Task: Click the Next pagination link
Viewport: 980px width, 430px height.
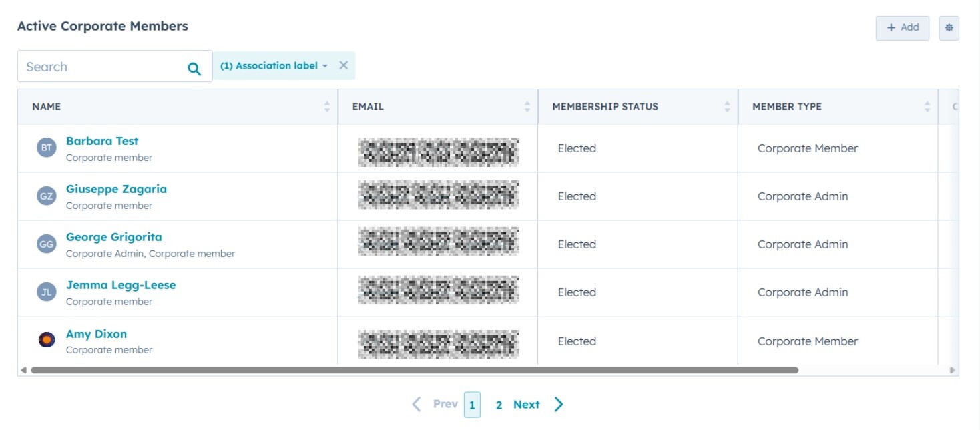Action: (526, 405)
